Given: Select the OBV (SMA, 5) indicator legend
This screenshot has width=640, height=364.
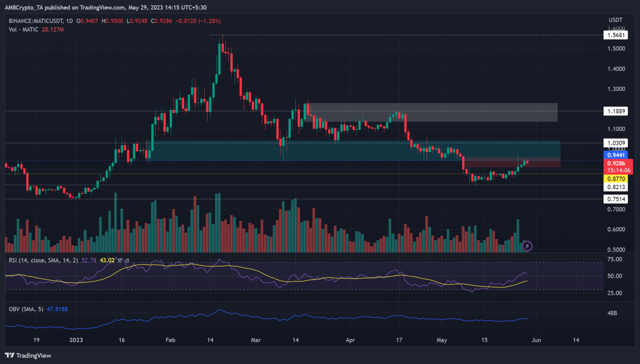Looking at the screenshot, I should click(25, 309).
